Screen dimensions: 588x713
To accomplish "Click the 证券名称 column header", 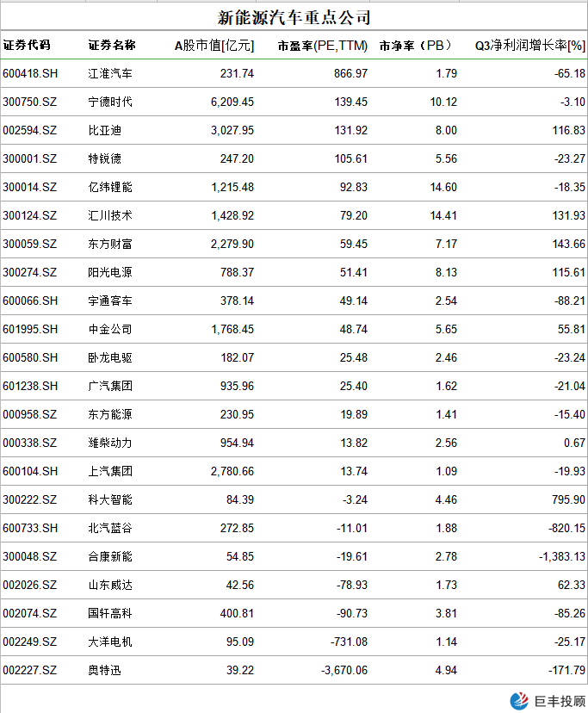I will click(112, 45).
